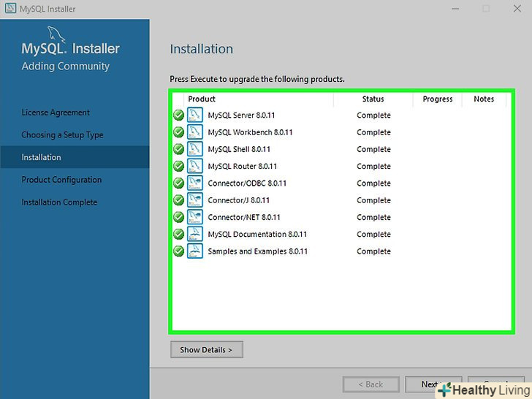The image size is (532, 399).
Task: Click the MySQL Router 8.0.11 product icon
Action: click(x=195, y=166)
